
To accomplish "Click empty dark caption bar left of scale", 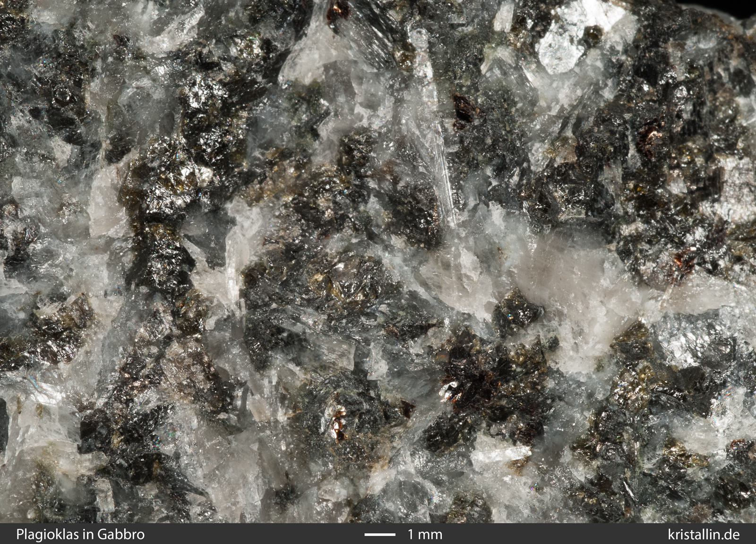I will click(260, 534).
